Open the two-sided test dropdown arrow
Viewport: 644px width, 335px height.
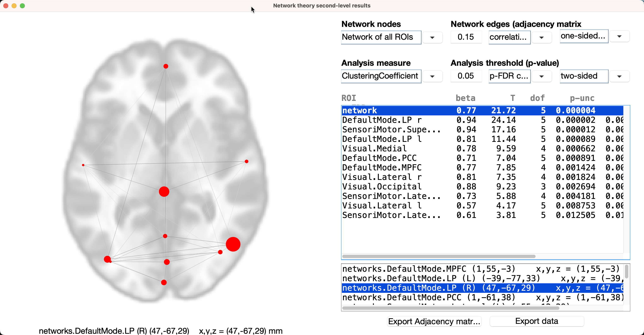(619, 77)
